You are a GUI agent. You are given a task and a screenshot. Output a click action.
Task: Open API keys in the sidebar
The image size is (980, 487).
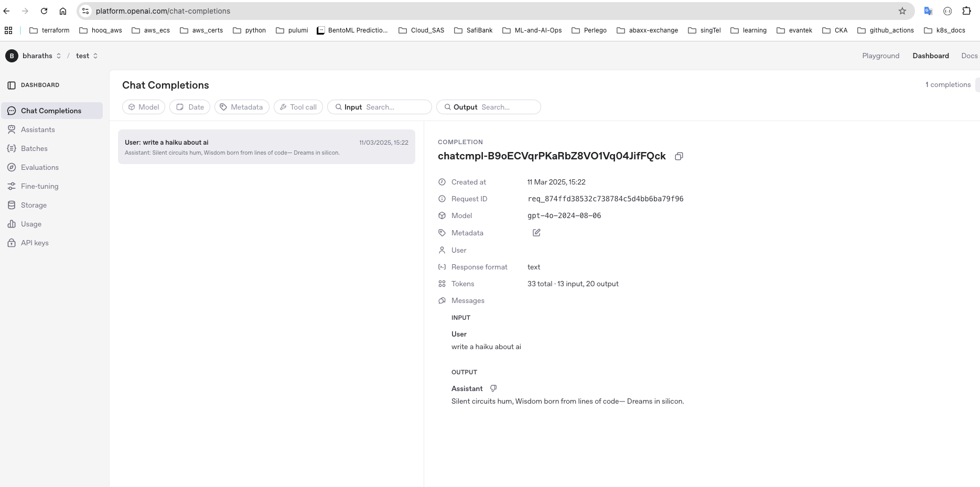[x=52, y=243]
